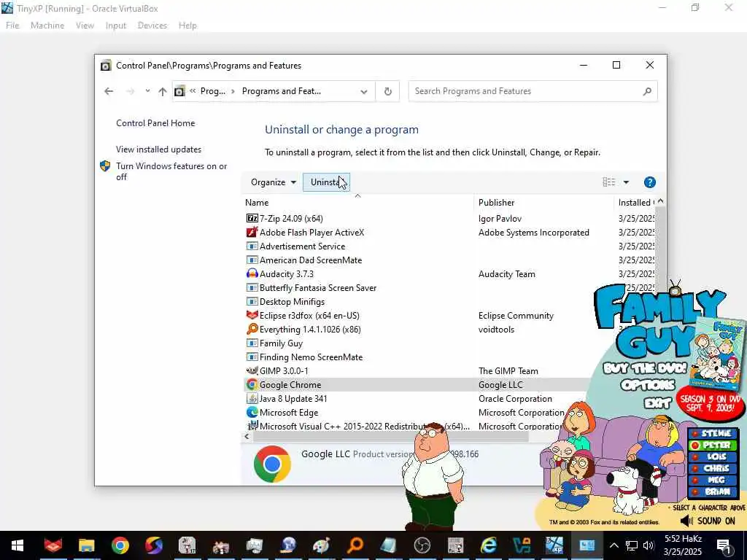The height and width of the screenshot is (560, 747).
Task: Open Control Panel Home link
Action: pyautogui.click(x=155, y=122)
